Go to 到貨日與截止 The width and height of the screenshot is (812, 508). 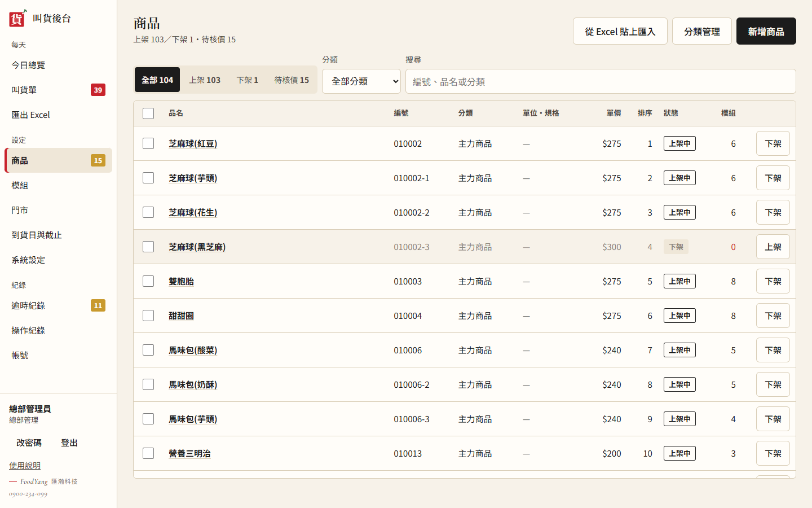(x=58, y=235)
